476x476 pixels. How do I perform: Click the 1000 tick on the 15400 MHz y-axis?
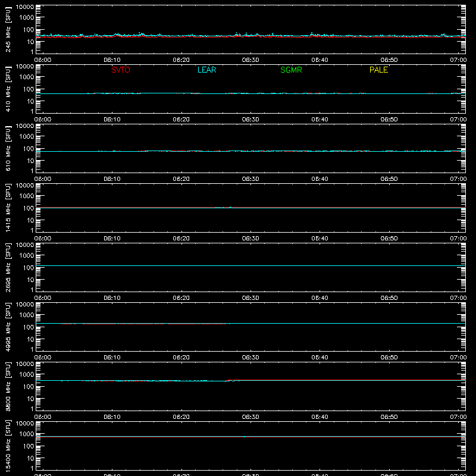tap(27, 434)
